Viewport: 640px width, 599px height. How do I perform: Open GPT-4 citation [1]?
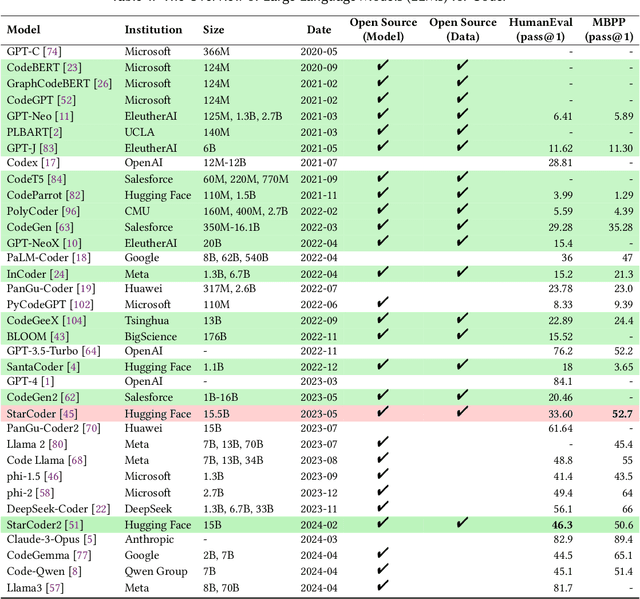pyautogui.click(x=48, y=381)
